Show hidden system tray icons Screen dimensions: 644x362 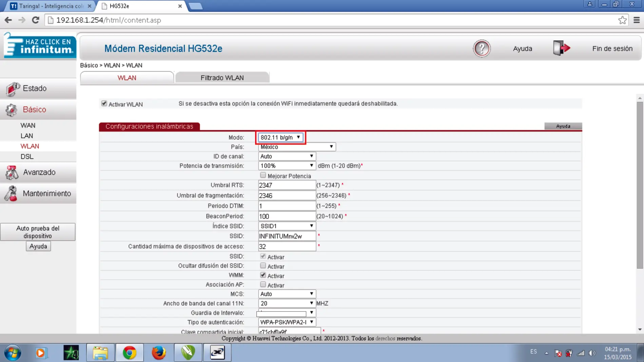[x=547, y=353]
